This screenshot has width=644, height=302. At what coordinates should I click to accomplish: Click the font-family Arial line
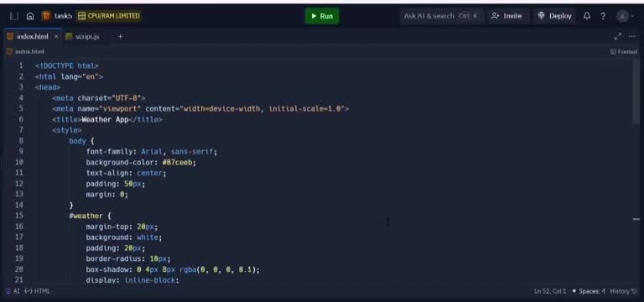pyautogui.click(x=152, y=151)
